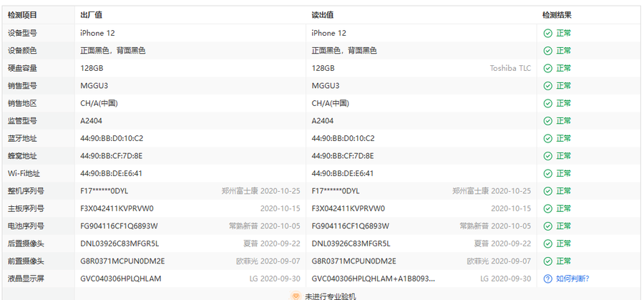Viewport: 644px width, 300px height.
Task: Click the green check icon for 后置摄像头
Action: (547, 243)
